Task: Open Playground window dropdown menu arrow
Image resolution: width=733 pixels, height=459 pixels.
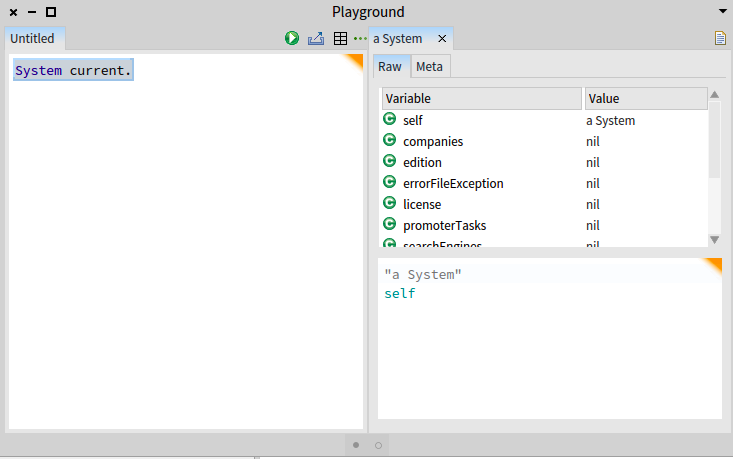Action: [723, 11]
